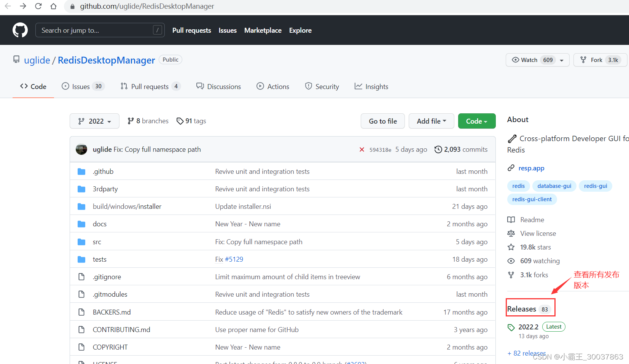The height and width of the screenshot is (364, 629).
Task: Open the 3rdparty folder icon
Action: [81, 189]
